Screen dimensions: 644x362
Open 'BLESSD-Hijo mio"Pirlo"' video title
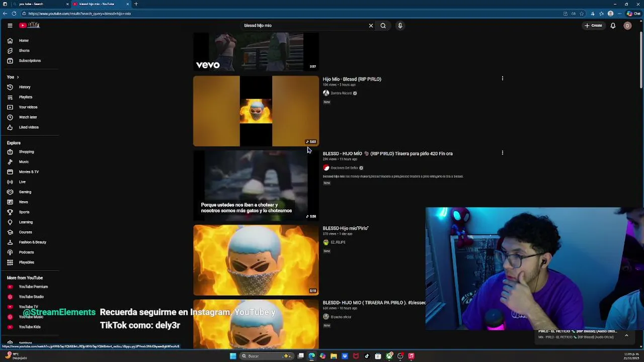(346, 228)
